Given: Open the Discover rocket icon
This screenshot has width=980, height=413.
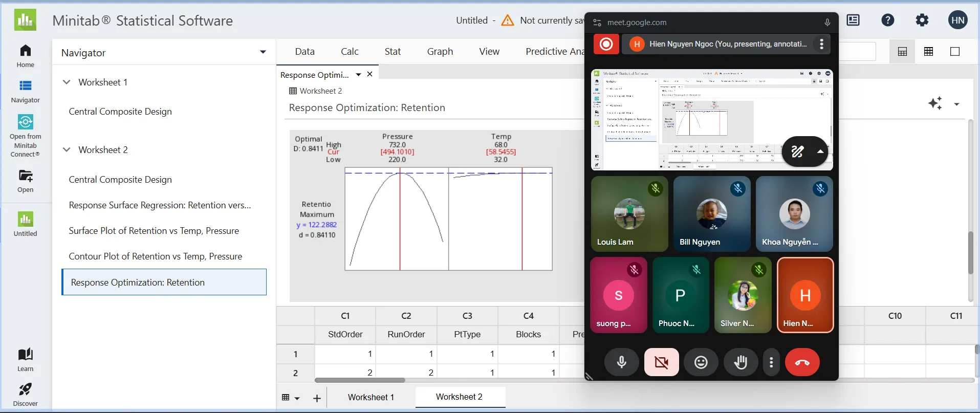Looking at the screenshot, I should (25, 390).
